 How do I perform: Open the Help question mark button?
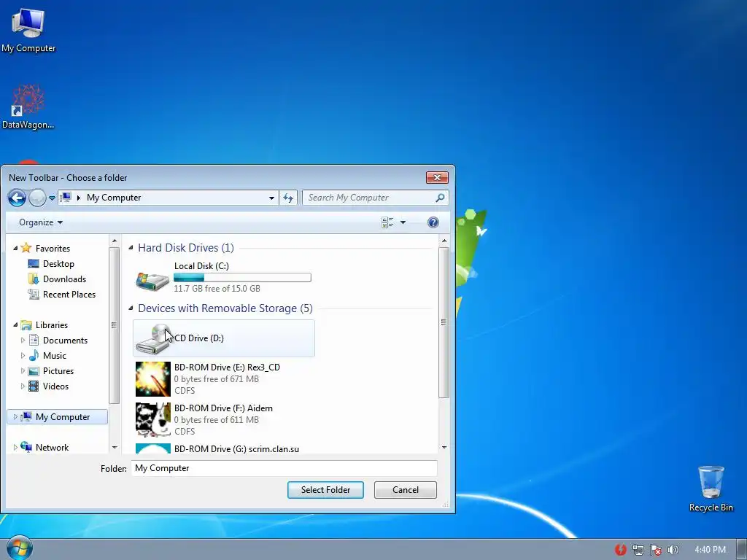tap(433, 222)
